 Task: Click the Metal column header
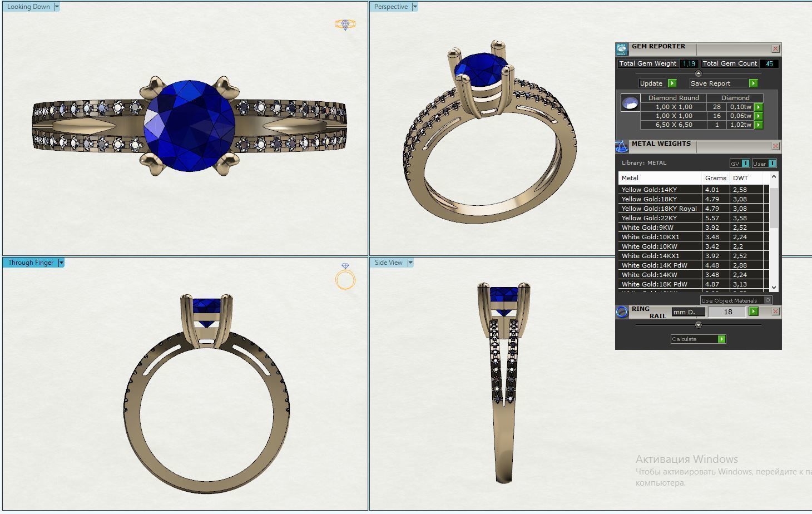click(660, 178)
